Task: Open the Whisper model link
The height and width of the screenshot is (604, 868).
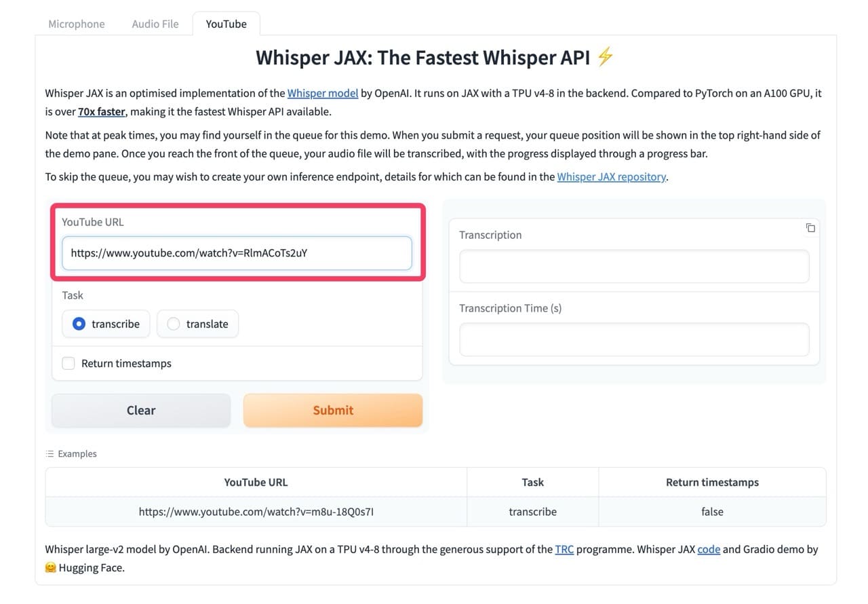Action: (x=323, y=94)
